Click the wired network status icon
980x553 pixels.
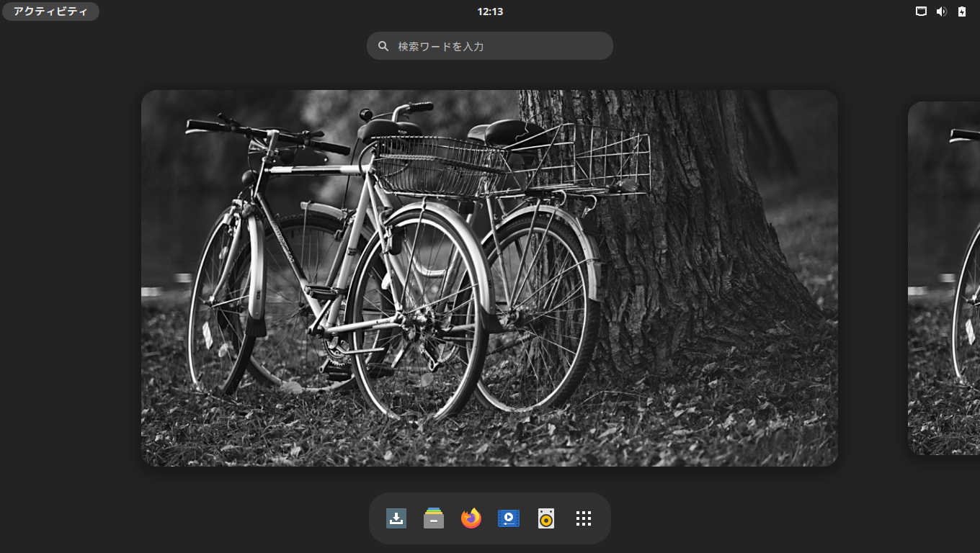[921, 12]
